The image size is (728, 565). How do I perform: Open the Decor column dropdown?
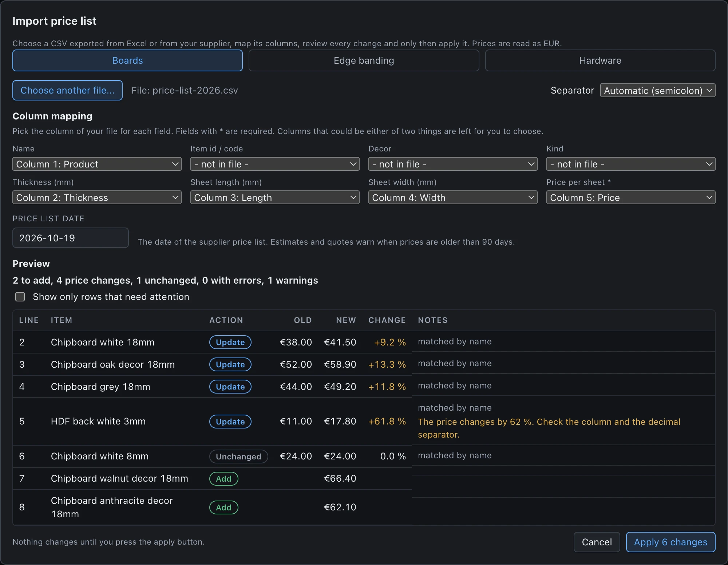[453, 164]
